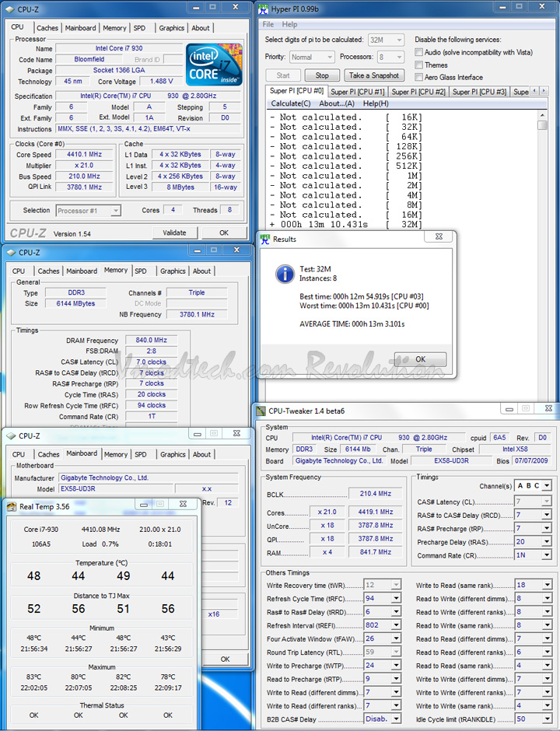Switch to Super PI [CPU #3] tab

(479, 92)
